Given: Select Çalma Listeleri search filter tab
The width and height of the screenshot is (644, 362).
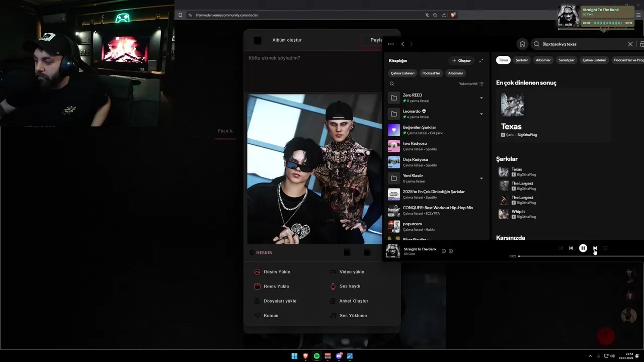Looking at the screenshot, I should [x=594, y=60].
